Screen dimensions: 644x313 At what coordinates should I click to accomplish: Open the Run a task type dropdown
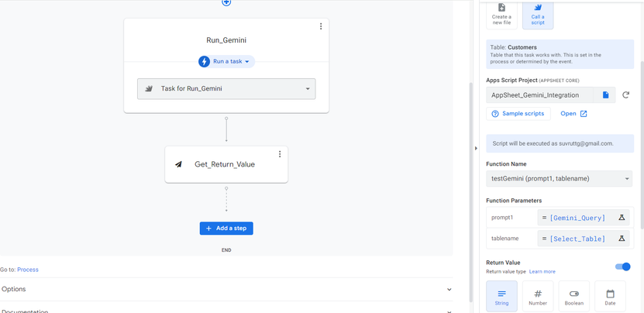(x=227, y=62)
